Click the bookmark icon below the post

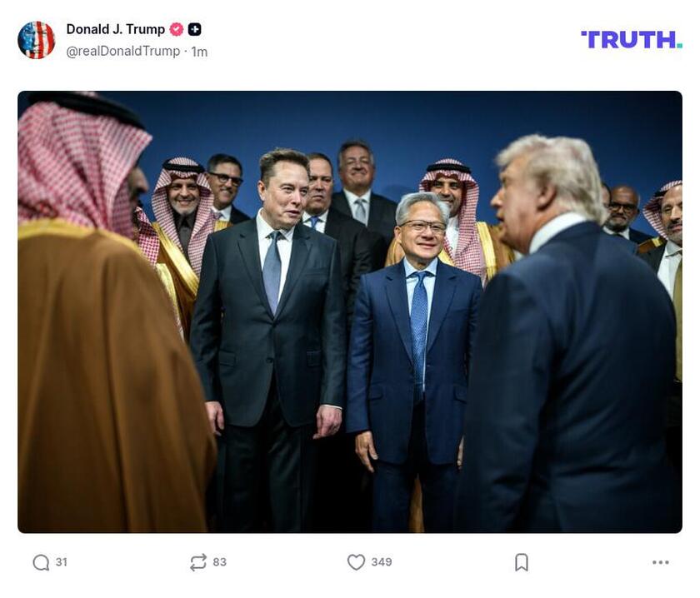pos(521,562)
